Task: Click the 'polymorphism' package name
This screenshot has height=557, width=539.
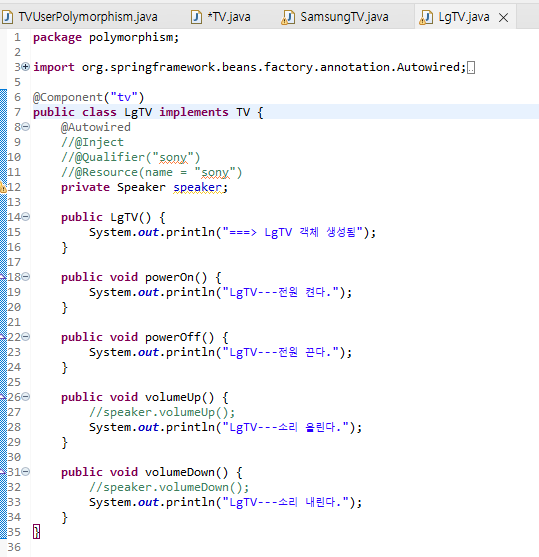Action: point(131,37)
